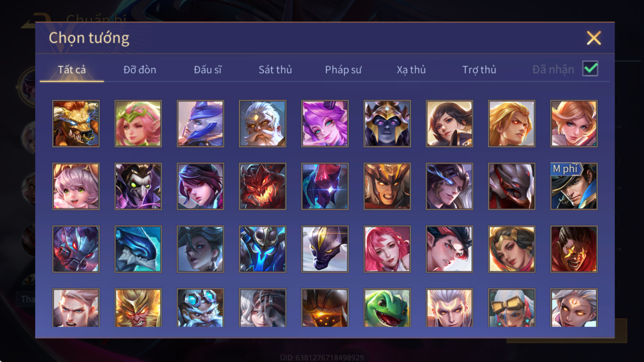Select the golden bull hero portrait
This screenshot has width=644, height=362.
[76, 123]
